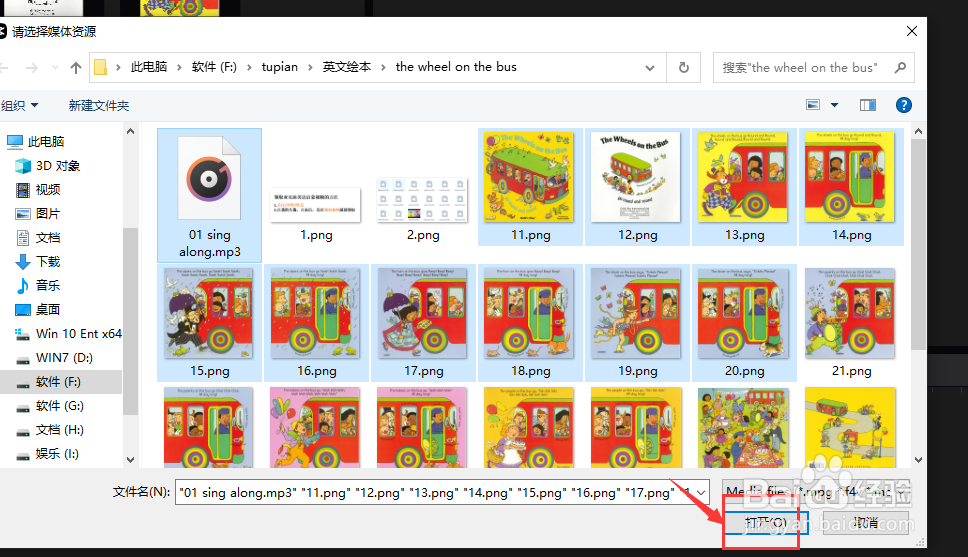Select 娱乐 (I:) drive in sidebar
This screenshot has height=557, width=968.
[47, 454]
